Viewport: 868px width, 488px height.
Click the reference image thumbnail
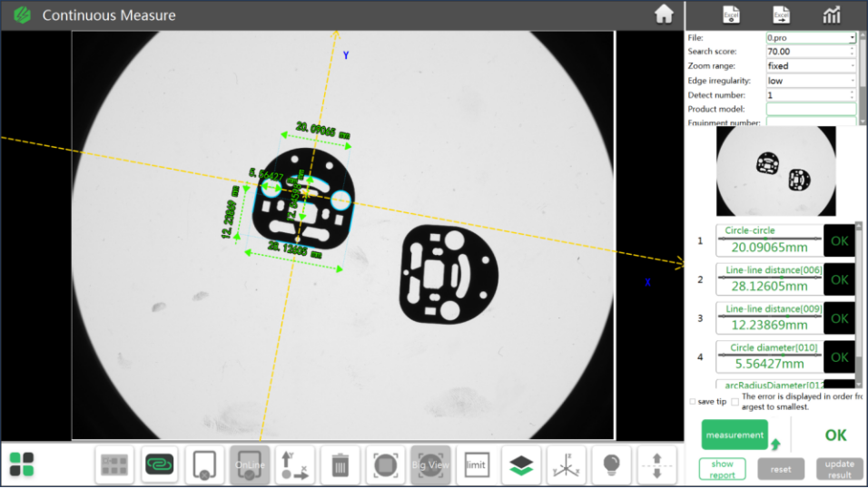point(776,171)
